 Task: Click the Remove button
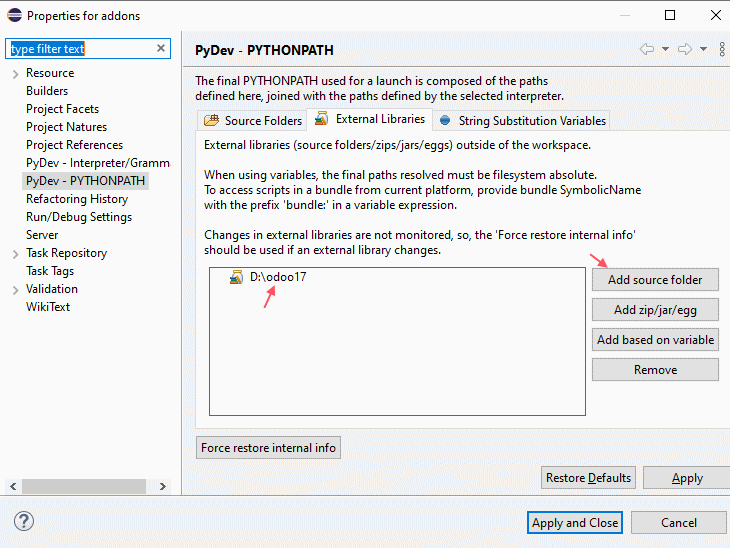coord(655,370)
